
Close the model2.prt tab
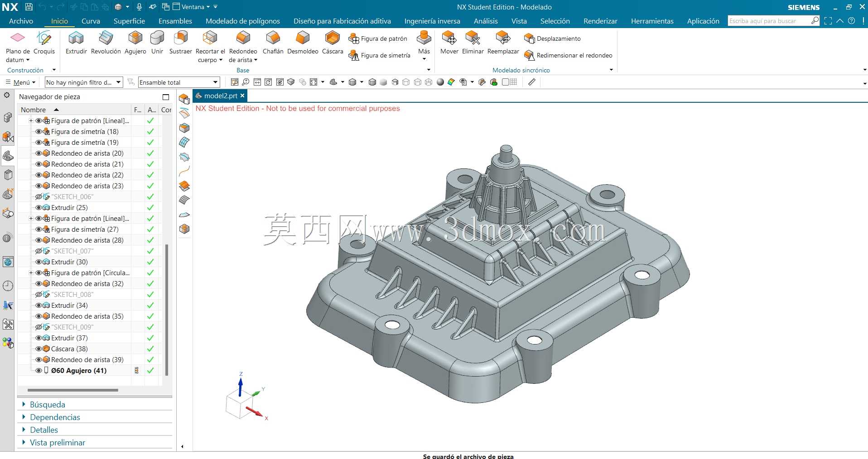[242, 96]
